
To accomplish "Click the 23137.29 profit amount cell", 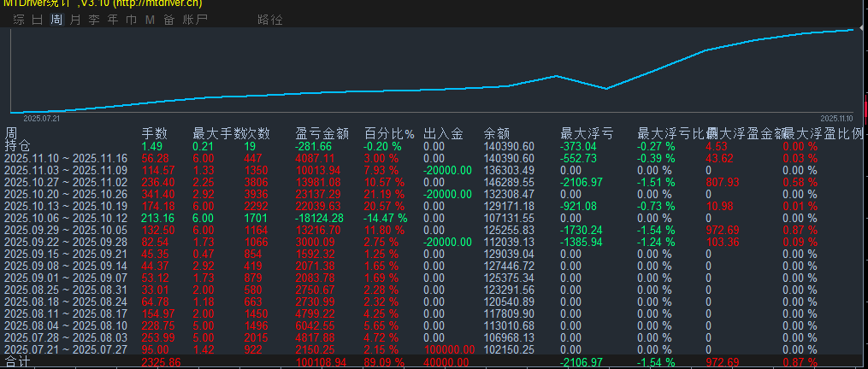I will coord(318,194).
